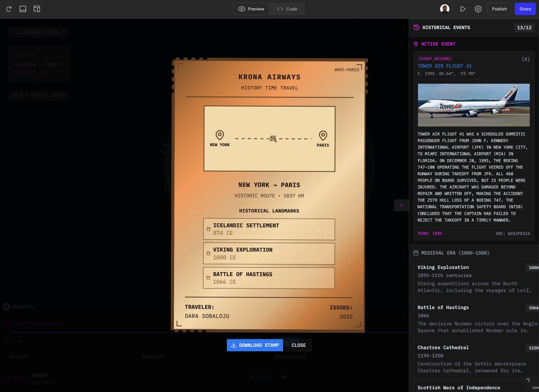Open the Tower Air plane photo
Image resolution: width=539 pixels, height=392 pixels.
(x=474, y=105)
